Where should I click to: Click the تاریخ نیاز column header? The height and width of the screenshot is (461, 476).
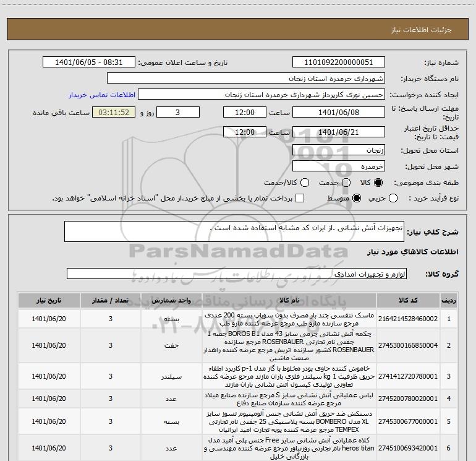click(x=49, y=301)
